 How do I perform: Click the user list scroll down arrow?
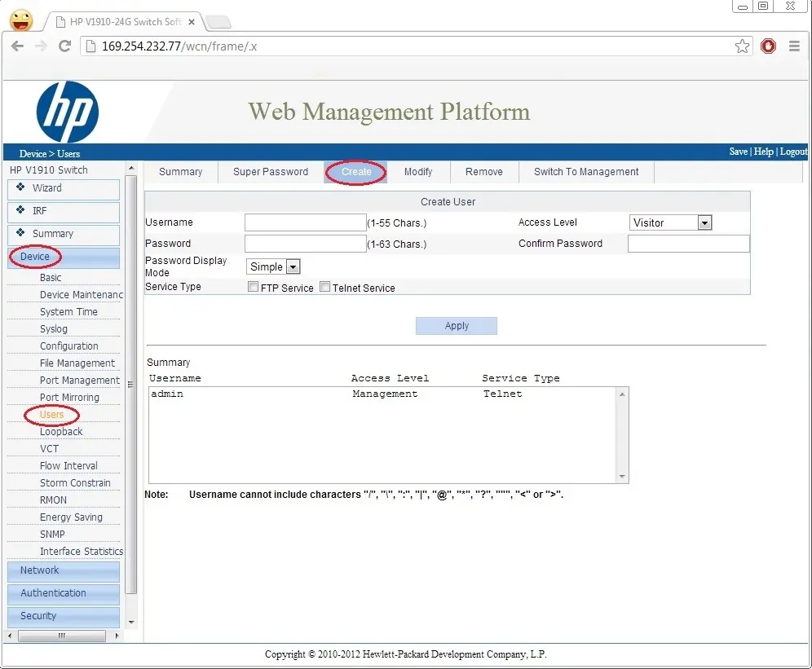(622, 477)
